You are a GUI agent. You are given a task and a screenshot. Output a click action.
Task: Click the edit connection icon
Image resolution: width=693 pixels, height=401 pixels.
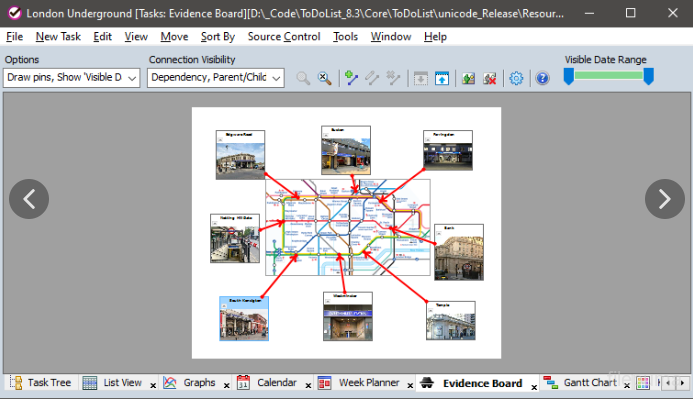[372, 78]
